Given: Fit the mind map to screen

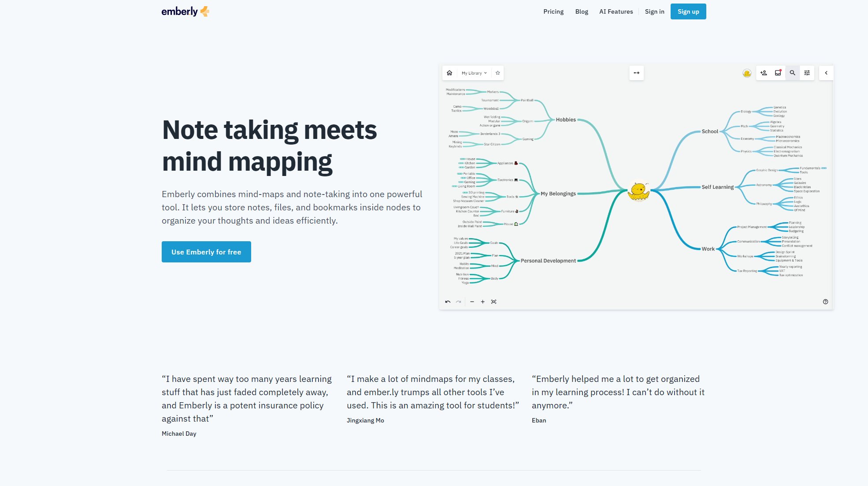Looking at the screenshot, I should tap(494, 302).
